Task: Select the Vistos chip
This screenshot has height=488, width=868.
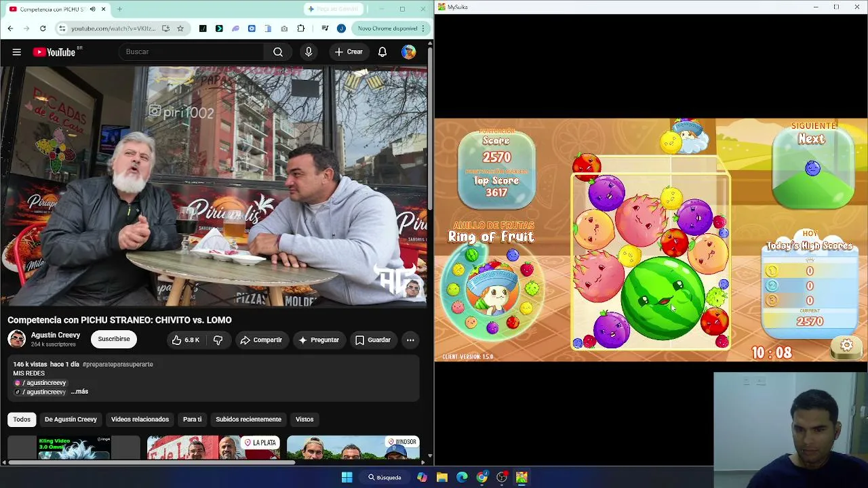Action: pos(304,420)
